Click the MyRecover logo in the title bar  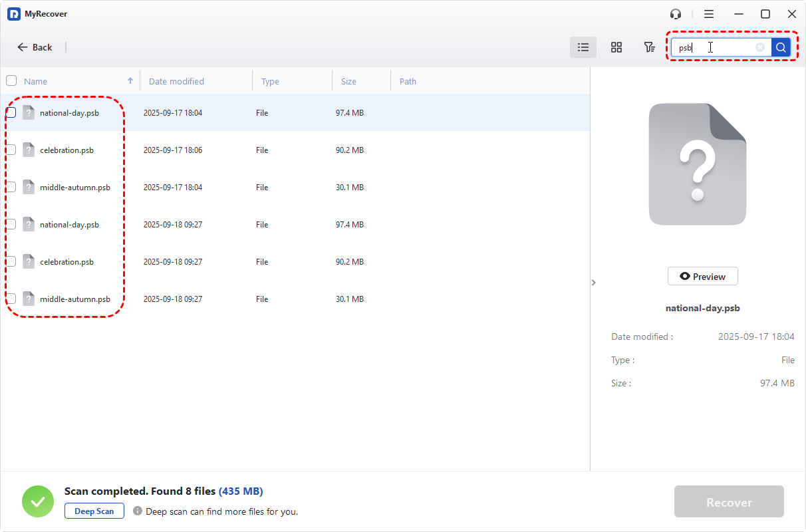(x=14, y=14)
